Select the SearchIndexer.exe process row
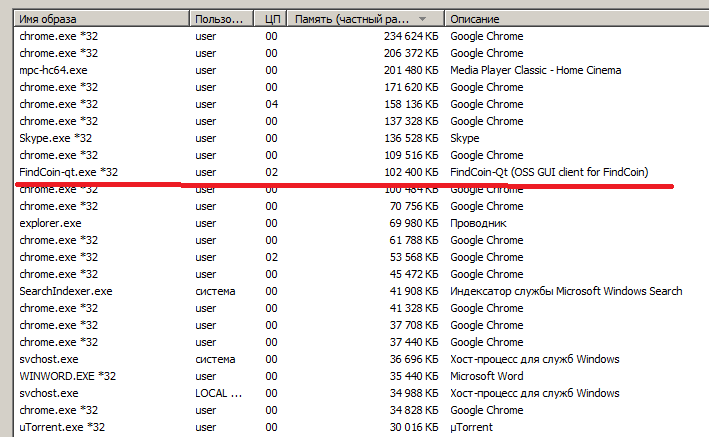 [361, 291]
